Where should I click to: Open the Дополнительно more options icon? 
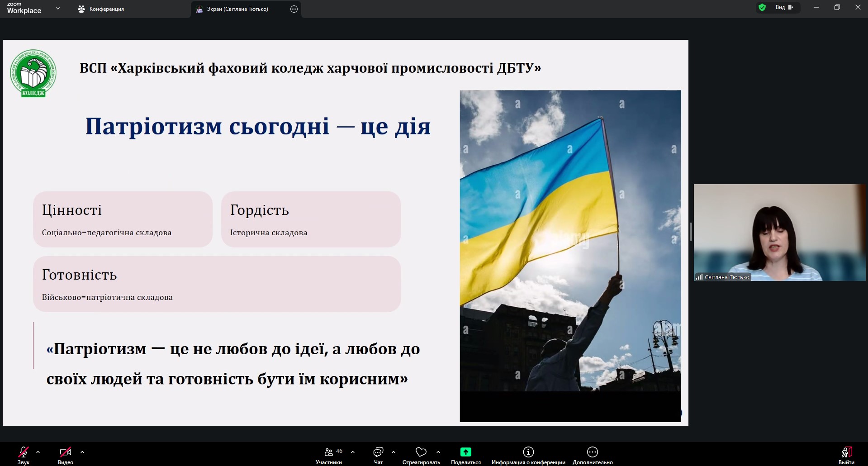[593, 452]
